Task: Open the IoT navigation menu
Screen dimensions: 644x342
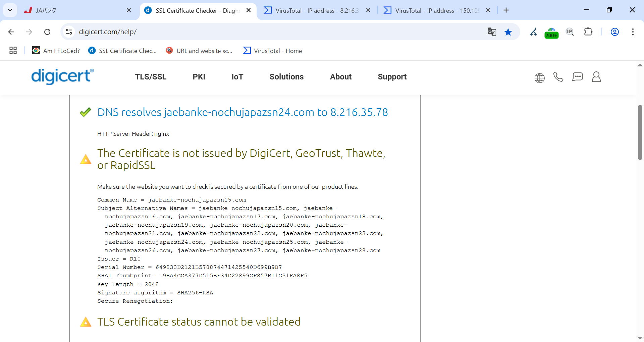Action: (x=237, y=77)
